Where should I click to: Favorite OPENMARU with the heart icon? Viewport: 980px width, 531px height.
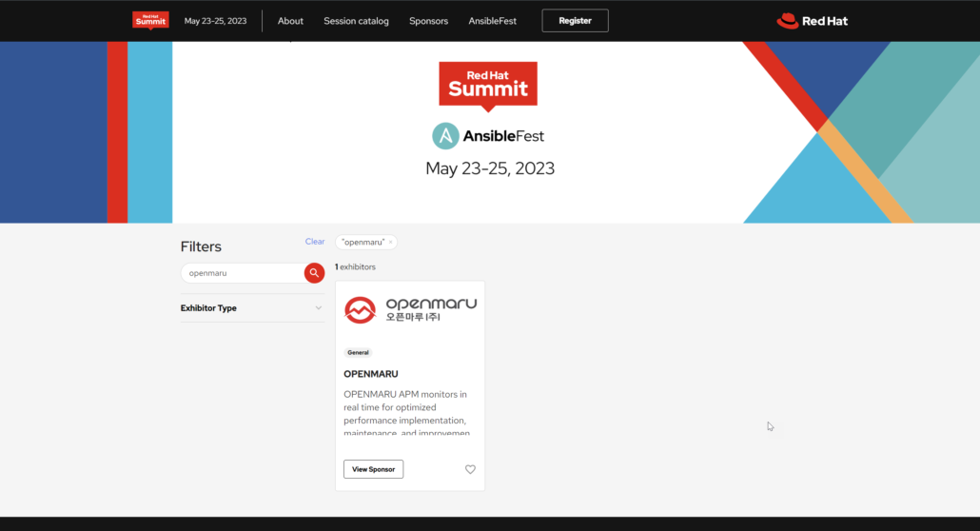470,469
